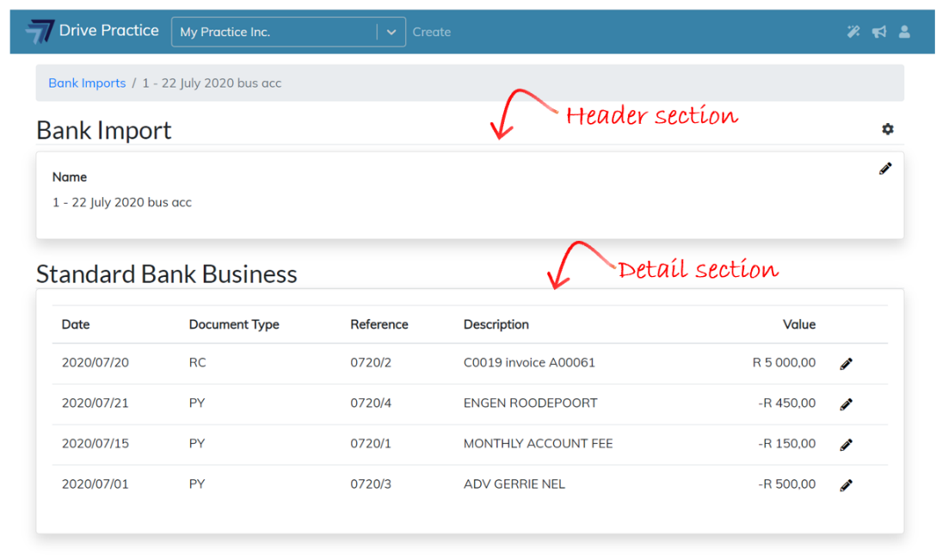Click the current breadcrumb 1 - 22 July 2020

tap(212, 83)
